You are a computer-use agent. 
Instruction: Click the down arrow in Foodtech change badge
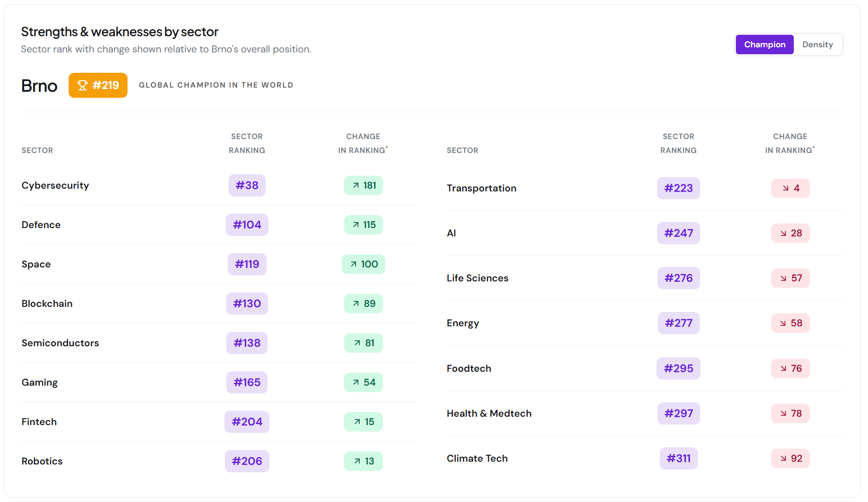[783, 369]
